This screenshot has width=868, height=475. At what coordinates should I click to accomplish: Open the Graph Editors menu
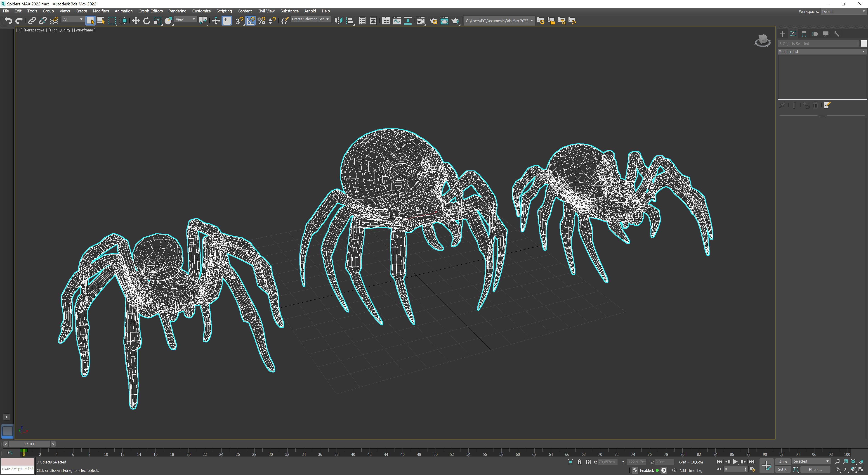coord(150,11)
